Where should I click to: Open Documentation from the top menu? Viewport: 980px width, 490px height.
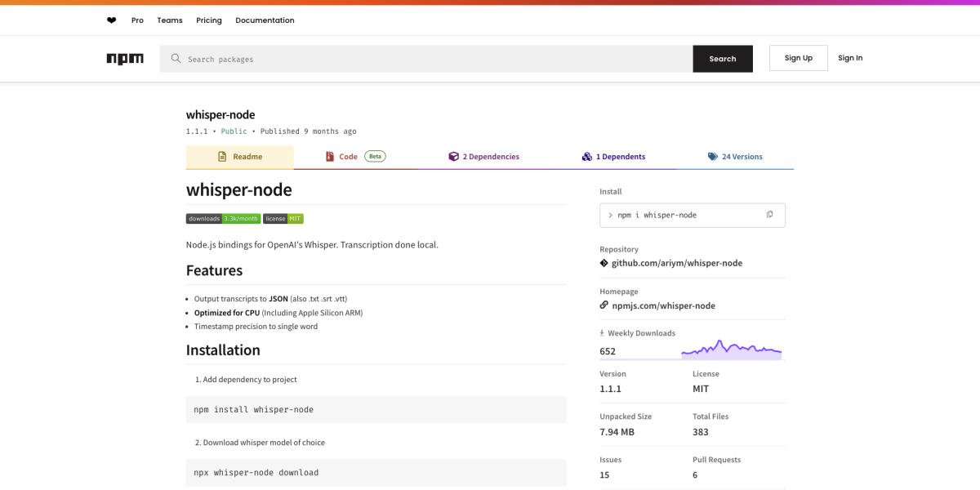click(265, 20)
